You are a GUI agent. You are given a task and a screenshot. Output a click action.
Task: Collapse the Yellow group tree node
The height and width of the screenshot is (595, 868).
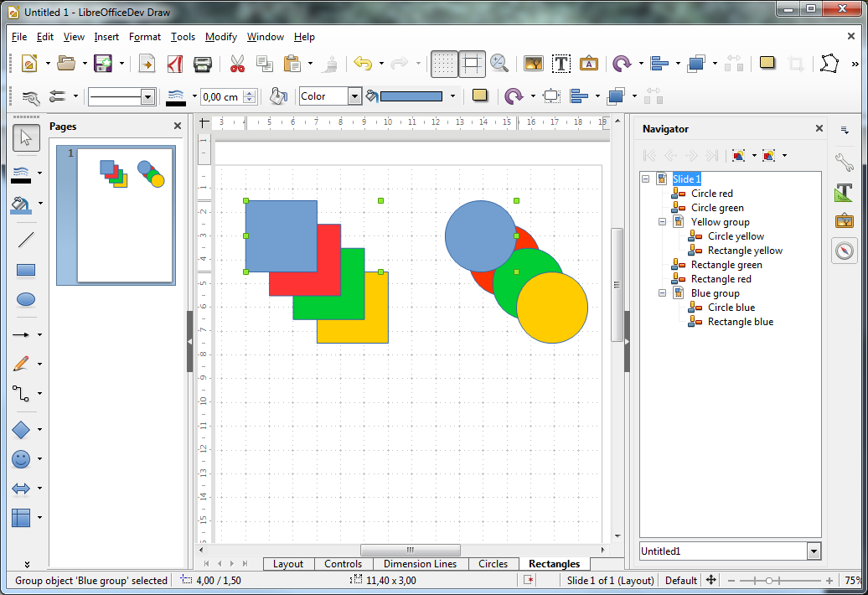(662, 222)
